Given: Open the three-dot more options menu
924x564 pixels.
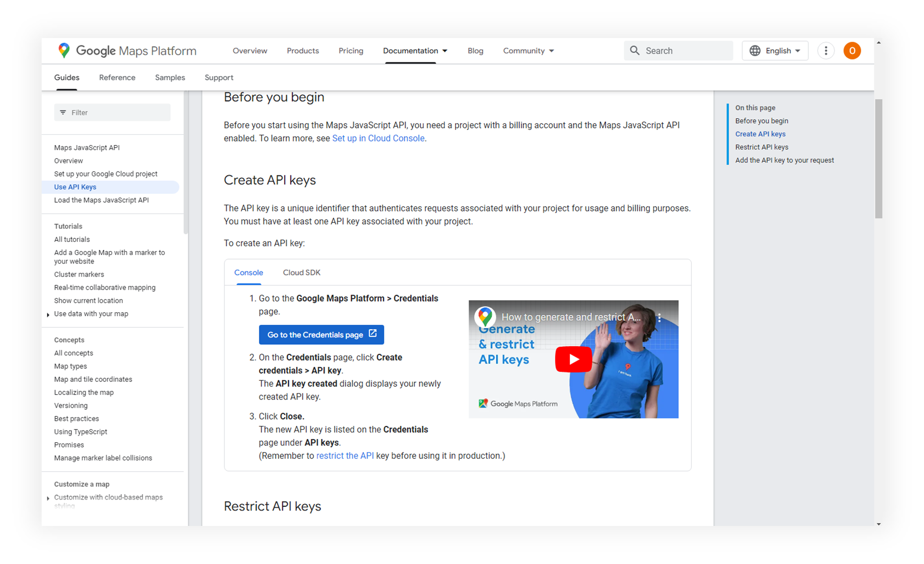Looking at the screenshot, I should [x=826, y=51].
